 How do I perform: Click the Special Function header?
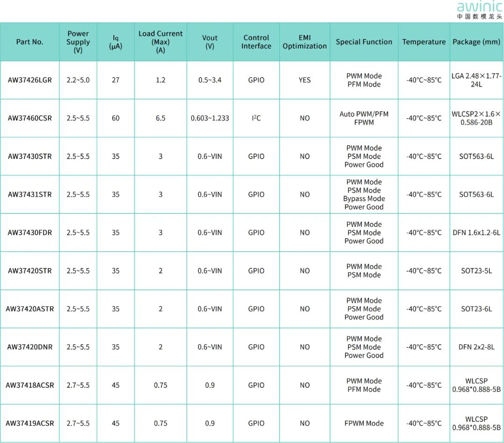[364, 42]
